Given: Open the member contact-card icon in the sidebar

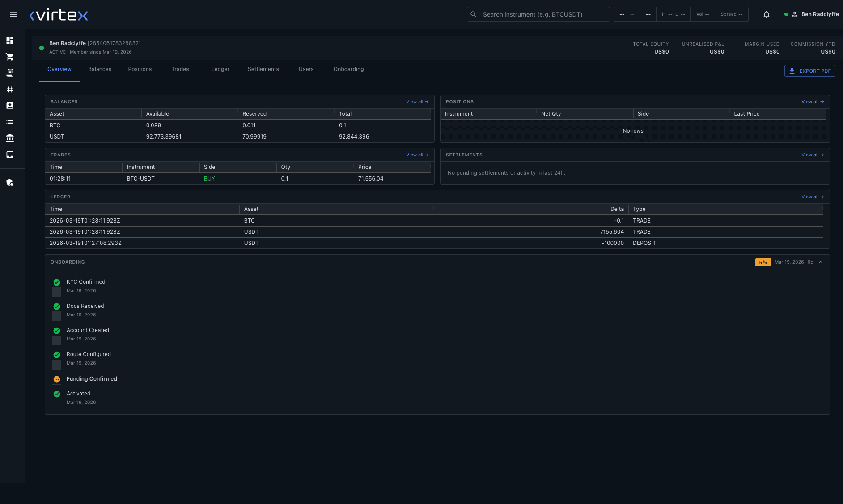Looking at the screenshot, I should (x=10, y=105).
